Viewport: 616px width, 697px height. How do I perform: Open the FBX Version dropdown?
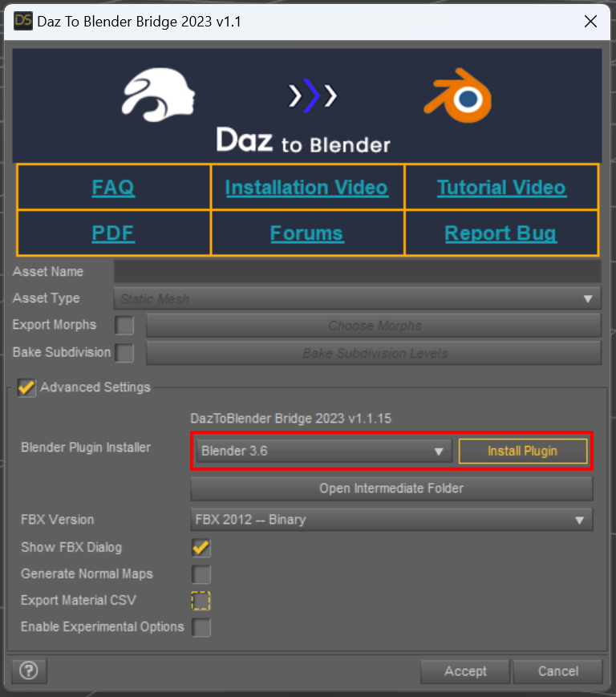(391, 520)
